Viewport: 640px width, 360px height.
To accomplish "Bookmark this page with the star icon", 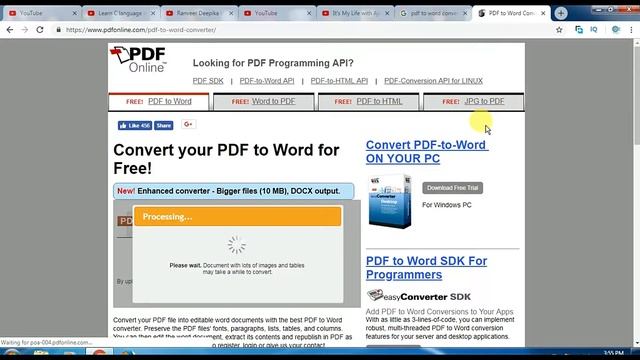I will pyautogui.click(x=559, y=30).
